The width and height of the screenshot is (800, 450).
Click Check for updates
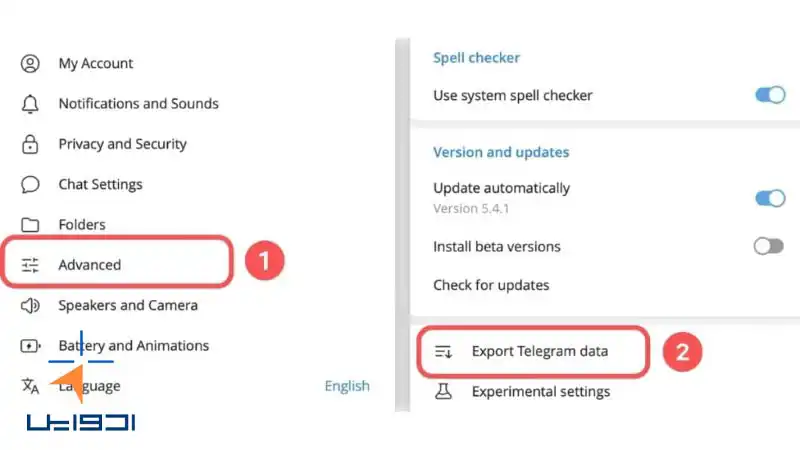491,285
